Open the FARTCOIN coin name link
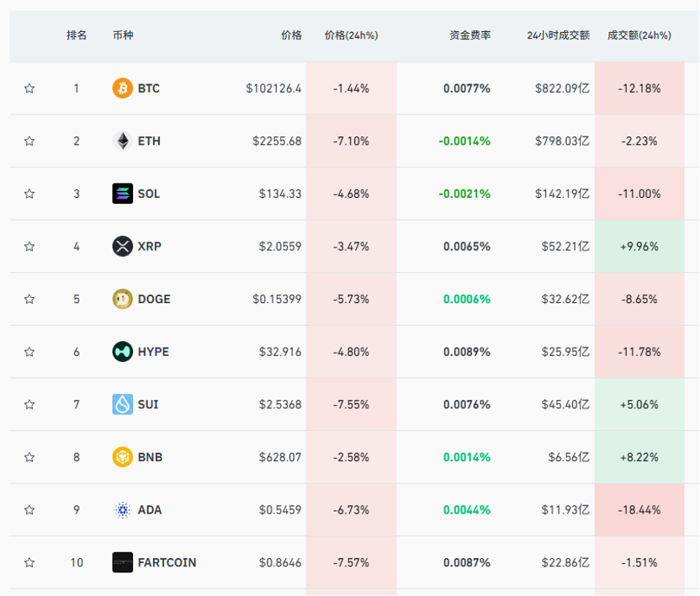This screenshot has height=596, width=700. tap(167, 562)
